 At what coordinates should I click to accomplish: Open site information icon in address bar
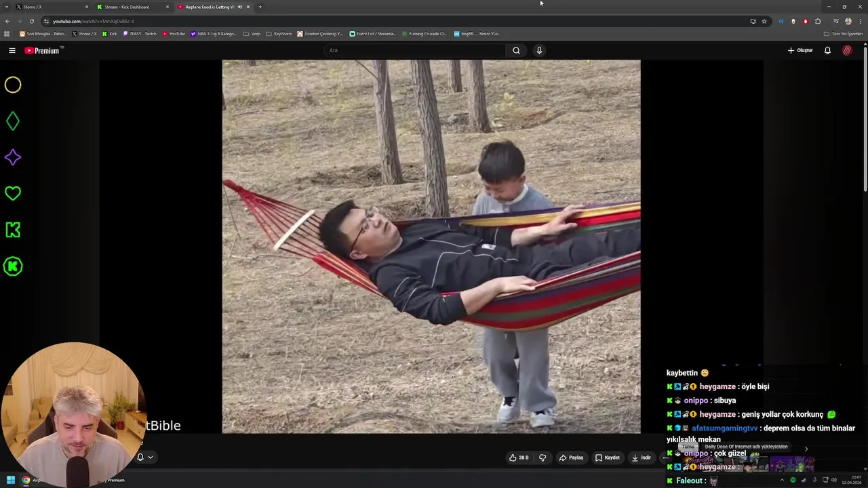(x=46, y=21)
